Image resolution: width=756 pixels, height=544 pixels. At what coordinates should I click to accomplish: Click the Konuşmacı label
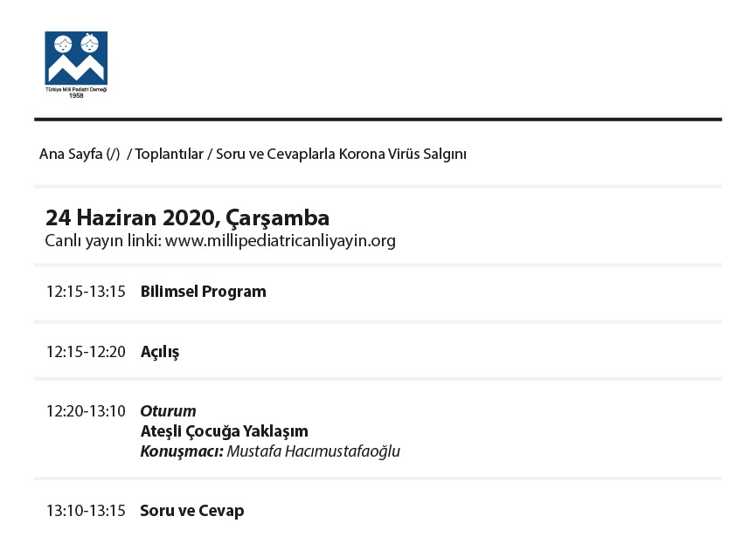[181, 451]
